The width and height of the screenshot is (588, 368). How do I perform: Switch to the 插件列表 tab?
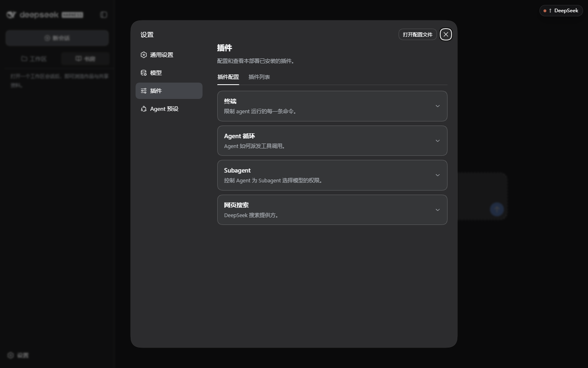tap(259, 77)
